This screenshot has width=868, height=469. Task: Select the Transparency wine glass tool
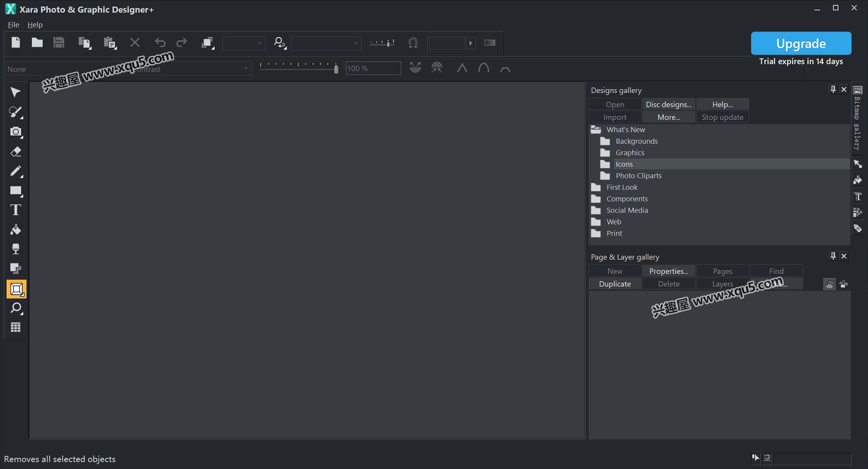pyautogui.click(x=16, y=249)
